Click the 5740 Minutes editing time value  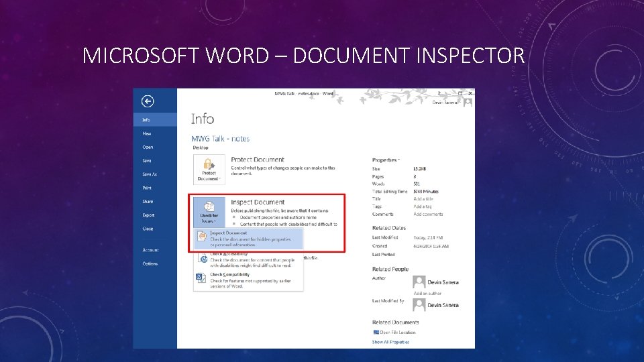(426, 192)
